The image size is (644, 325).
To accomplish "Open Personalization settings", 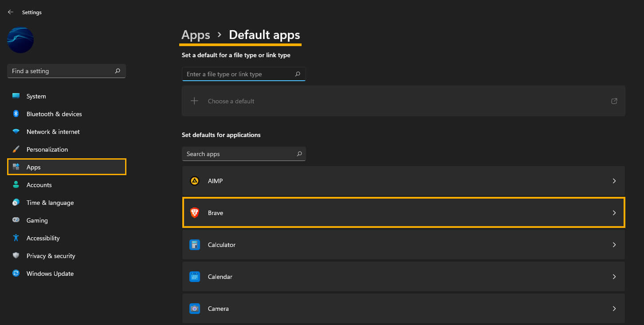I will click(x=67, y=149).
